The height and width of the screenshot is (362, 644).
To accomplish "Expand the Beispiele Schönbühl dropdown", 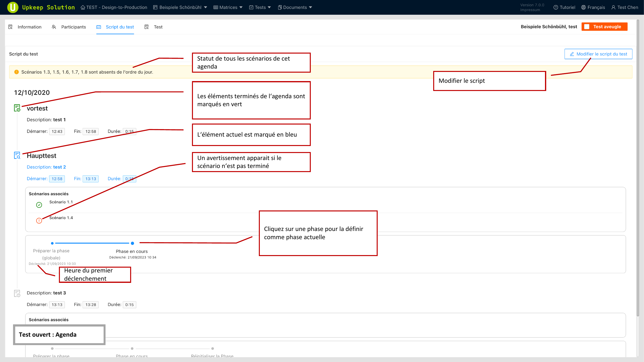I will tap(180, 7).
